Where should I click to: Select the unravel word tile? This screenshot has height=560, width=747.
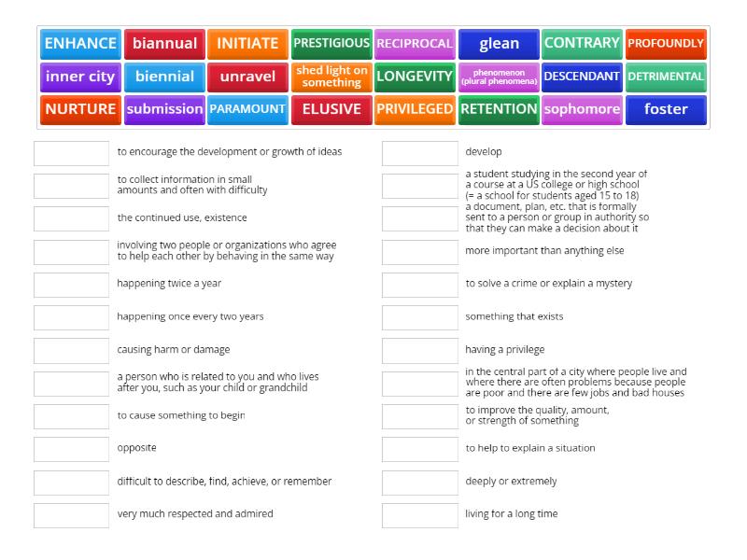tap(247, 77)
